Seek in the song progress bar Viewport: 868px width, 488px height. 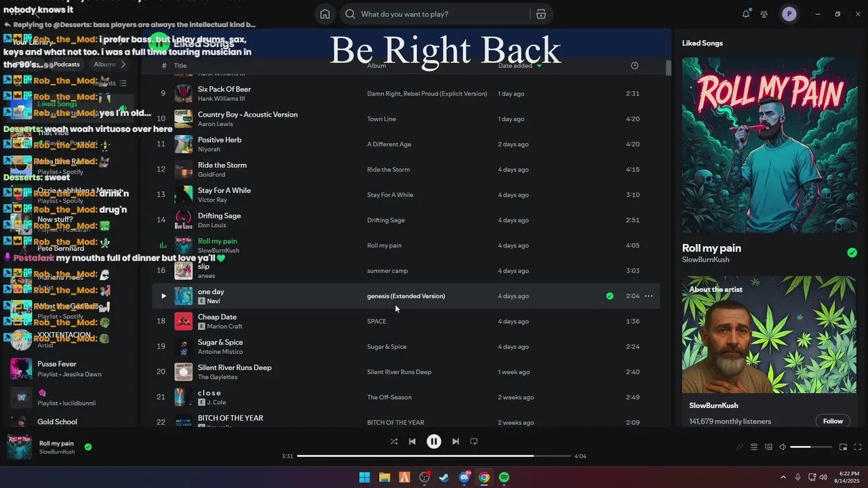(434, 456)
